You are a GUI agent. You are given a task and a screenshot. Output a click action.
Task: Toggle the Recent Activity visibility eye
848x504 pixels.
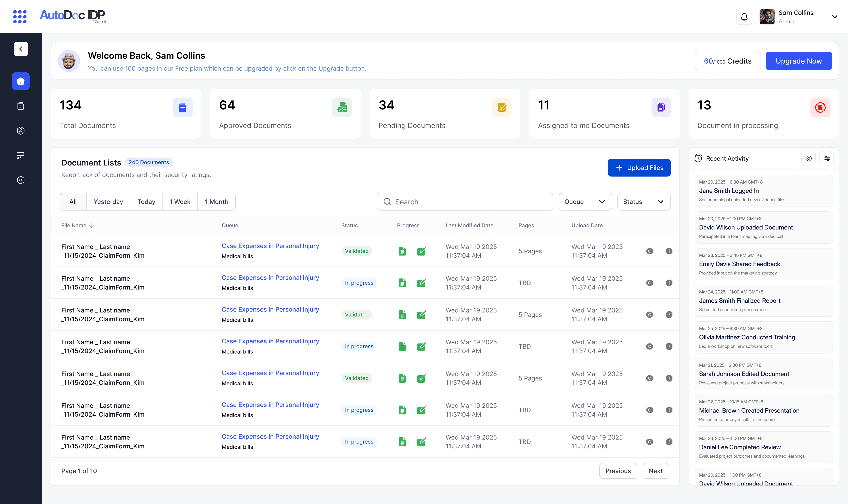click(808, 159)
